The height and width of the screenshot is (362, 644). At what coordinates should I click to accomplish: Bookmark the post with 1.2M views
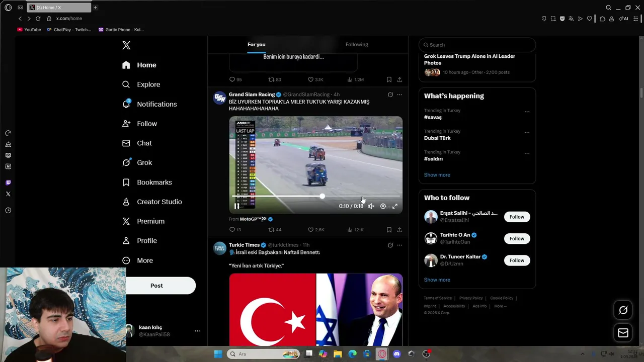tap(389, 79)
